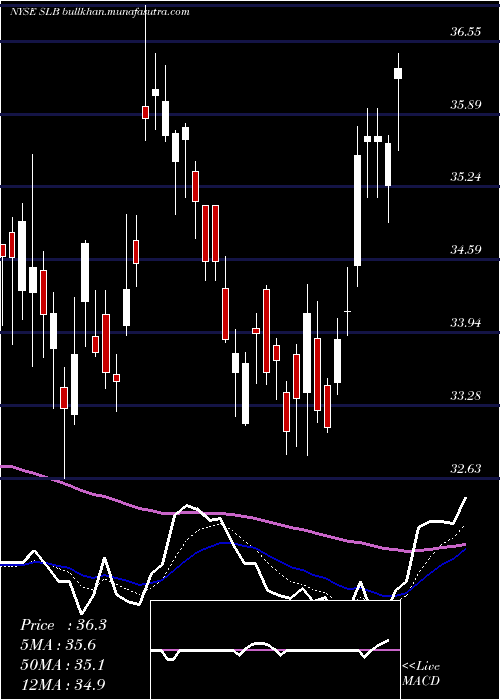Click the last white candlestick near 36.3
Image resolution: width=500 pixels, height=700 pixels.
398,73
